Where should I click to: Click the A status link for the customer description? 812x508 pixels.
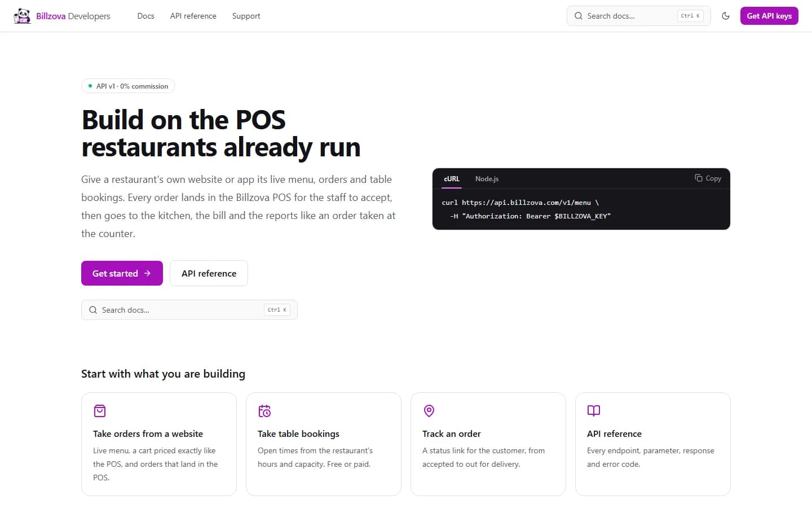pos(484,457)
